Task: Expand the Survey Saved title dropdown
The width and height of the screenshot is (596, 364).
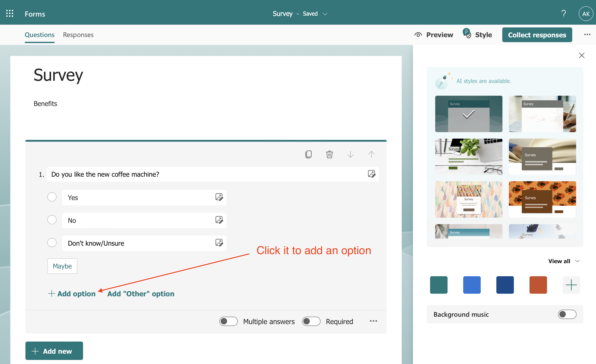Action: 325,14
